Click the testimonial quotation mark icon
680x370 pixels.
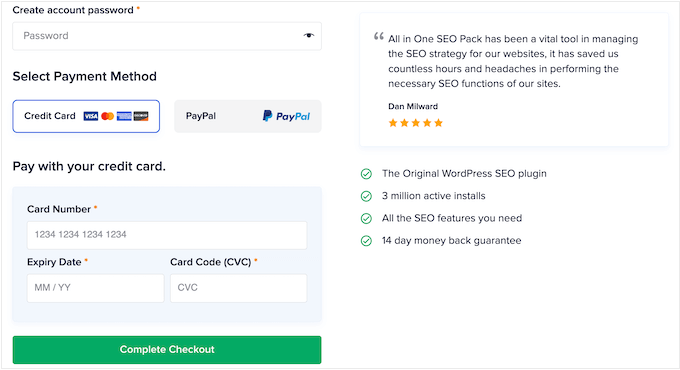click(x=379, y=36)
